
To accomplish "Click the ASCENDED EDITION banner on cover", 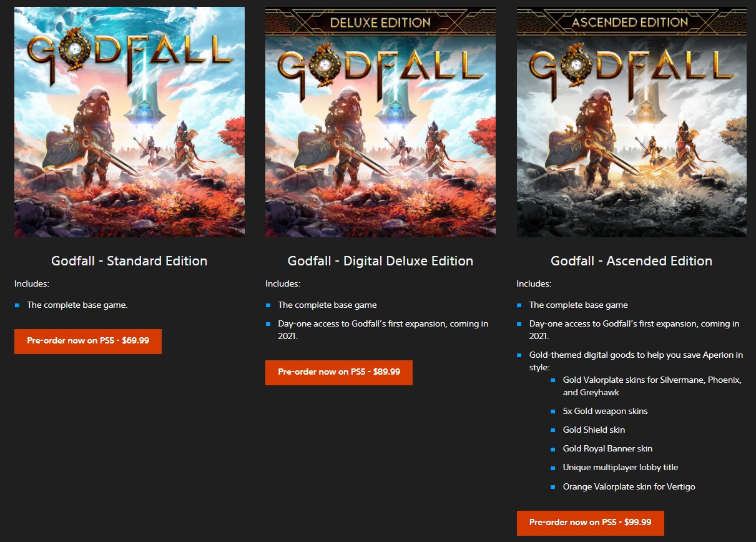I will tap(631, 22).
